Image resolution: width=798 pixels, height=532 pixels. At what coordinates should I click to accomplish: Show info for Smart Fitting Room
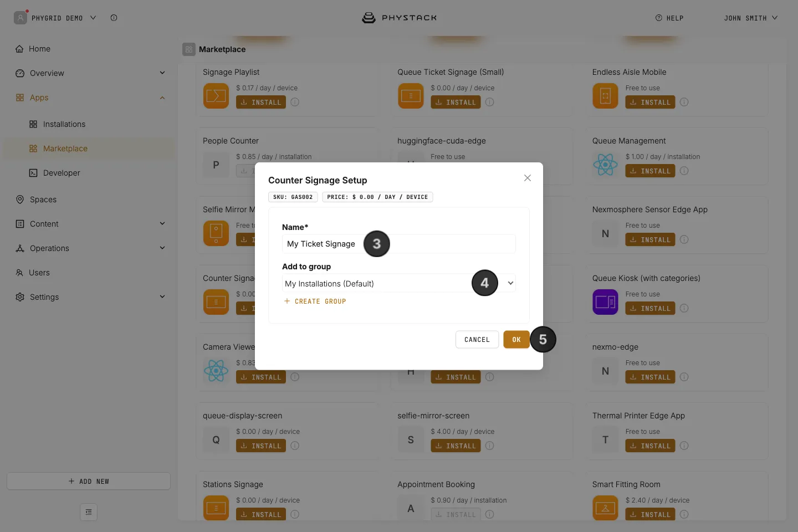pyautogui.click(x=684, y=514)
